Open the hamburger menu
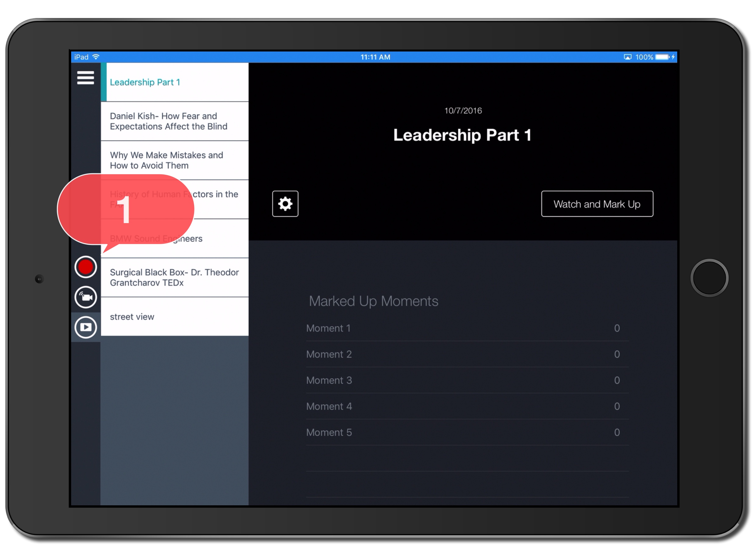756x546 pixels. [86, 78]
